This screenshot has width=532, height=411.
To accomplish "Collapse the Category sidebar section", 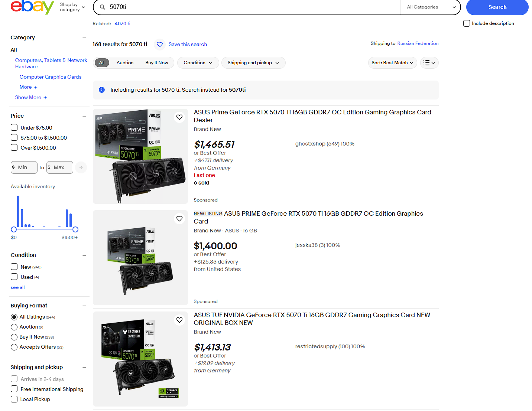I will [x=84, y=38].
